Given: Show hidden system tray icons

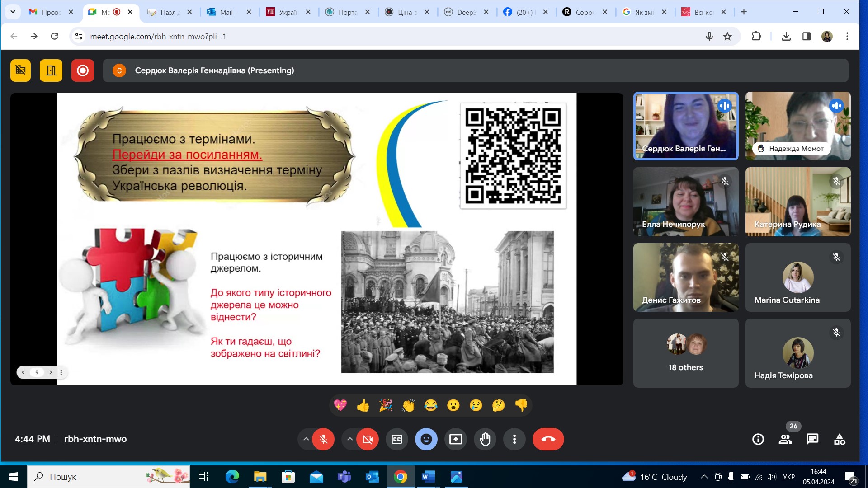Looking at the screenshot, I should (x=704, y=477).
